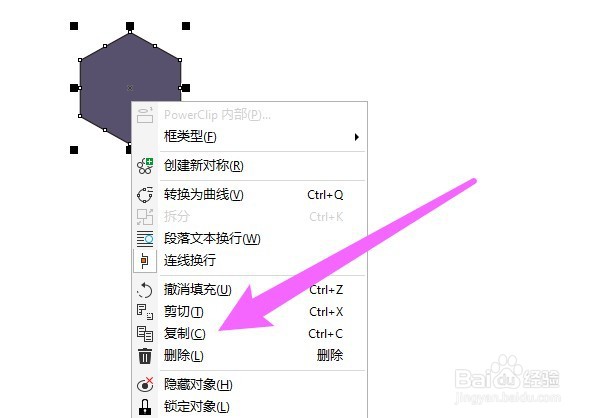Click the Convert to Curves icon
593x418 pixels.
[145, 195]
